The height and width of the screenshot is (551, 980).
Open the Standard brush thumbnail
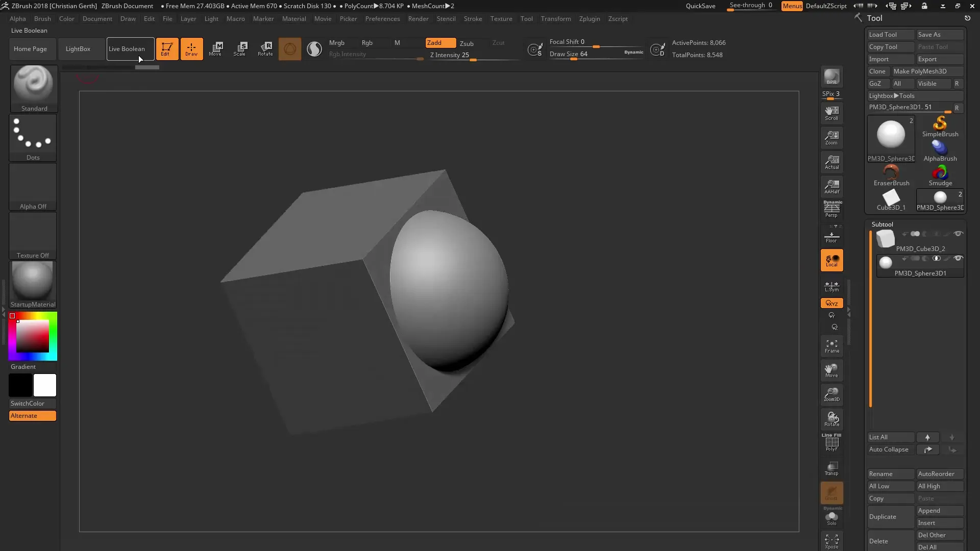[x=34, y=88]
